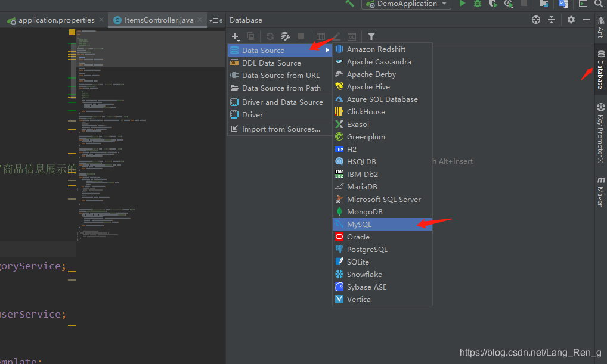The width and height of the screenshot is (607, 364).
Task: Open the query console QL icon
Action: 352,36
